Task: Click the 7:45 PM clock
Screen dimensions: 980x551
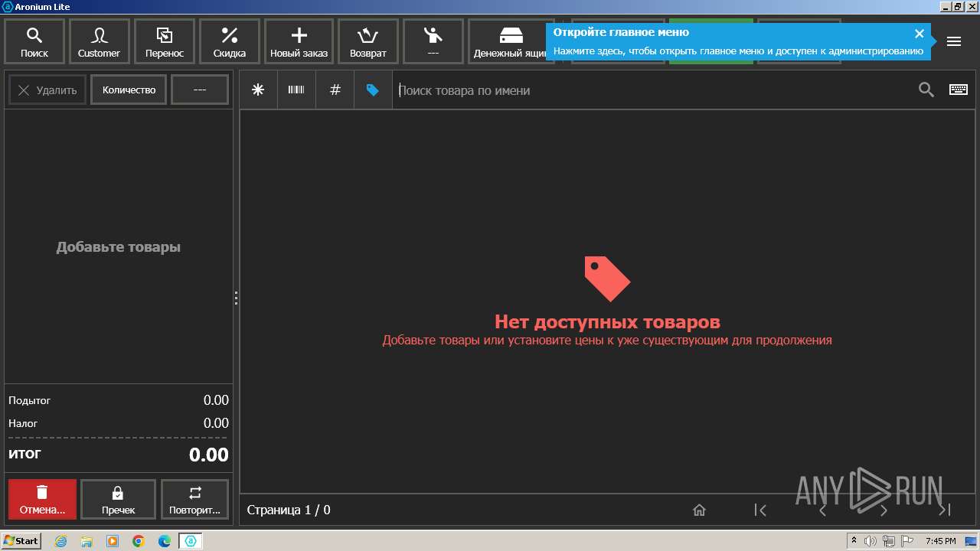Action: tap(941, 541)
